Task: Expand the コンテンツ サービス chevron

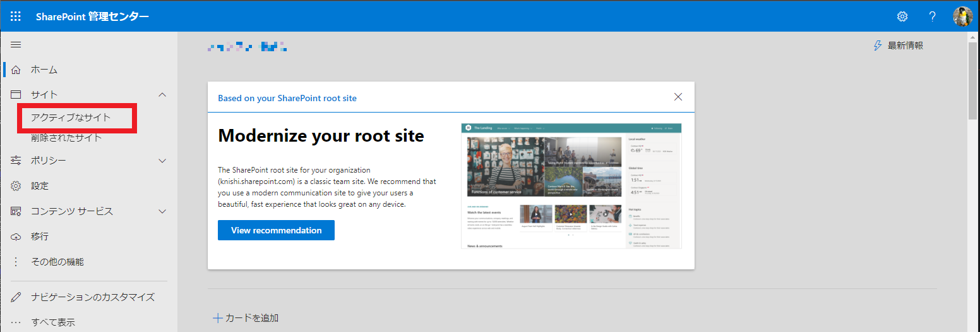Action: [x=162, y=211]
